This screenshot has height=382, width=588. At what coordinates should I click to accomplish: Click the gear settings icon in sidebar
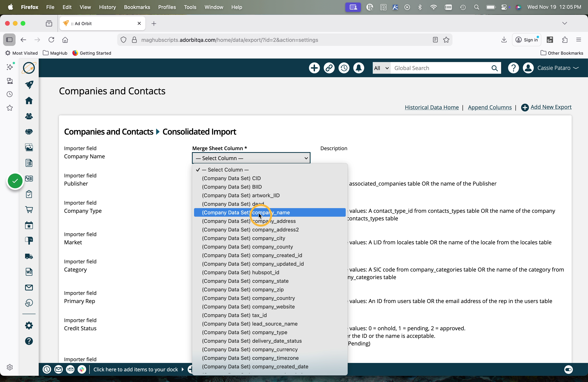29,325
